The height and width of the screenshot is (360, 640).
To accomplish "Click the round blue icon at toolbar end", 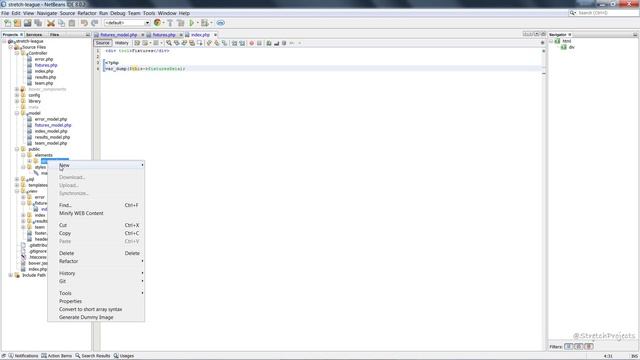I will tap(220, 23).
